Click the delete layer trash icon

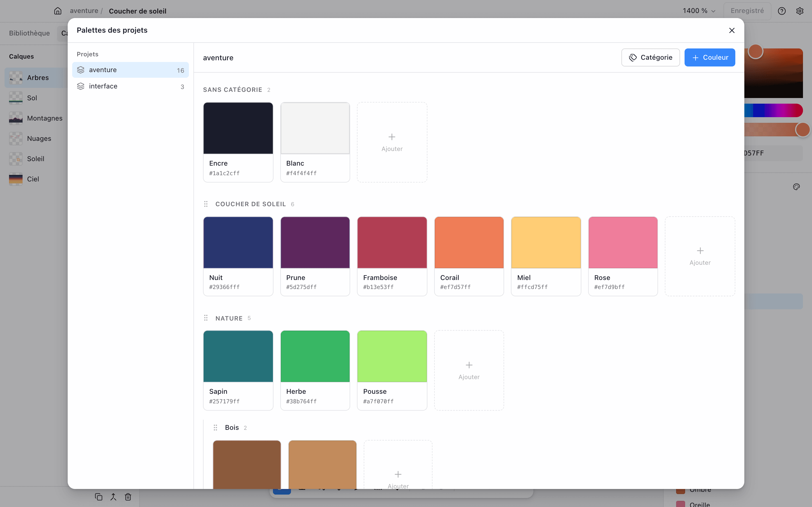[x=128, y=497]
